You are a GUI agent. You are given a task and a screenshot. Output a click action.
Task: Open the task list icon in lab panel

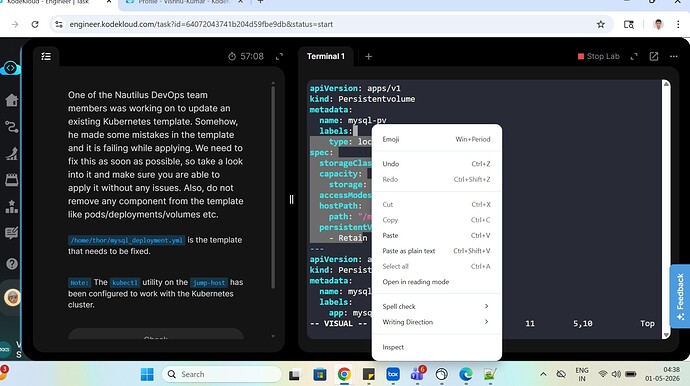(46, 56)
